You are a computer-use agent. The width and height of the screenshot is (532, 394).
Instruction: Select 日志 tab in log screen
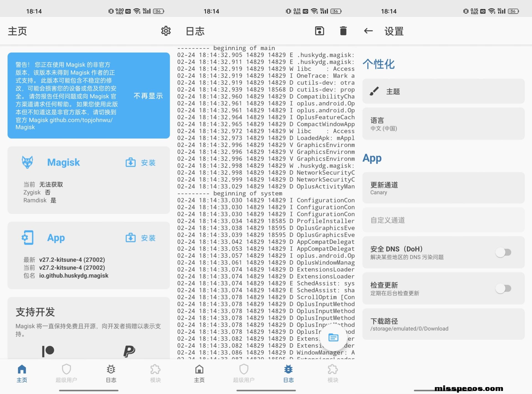[x=288, y=373]
